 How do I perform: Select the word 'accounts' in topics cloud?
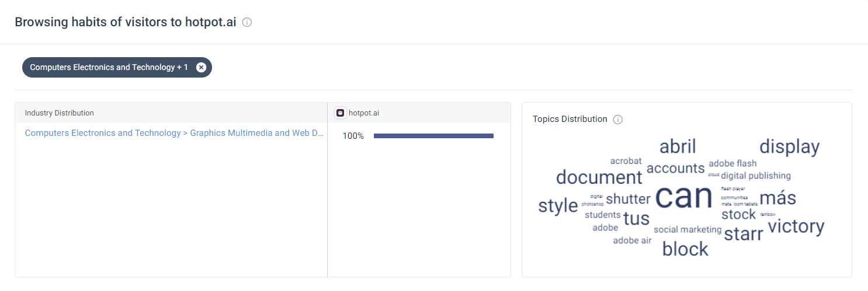tap(676, 169)
